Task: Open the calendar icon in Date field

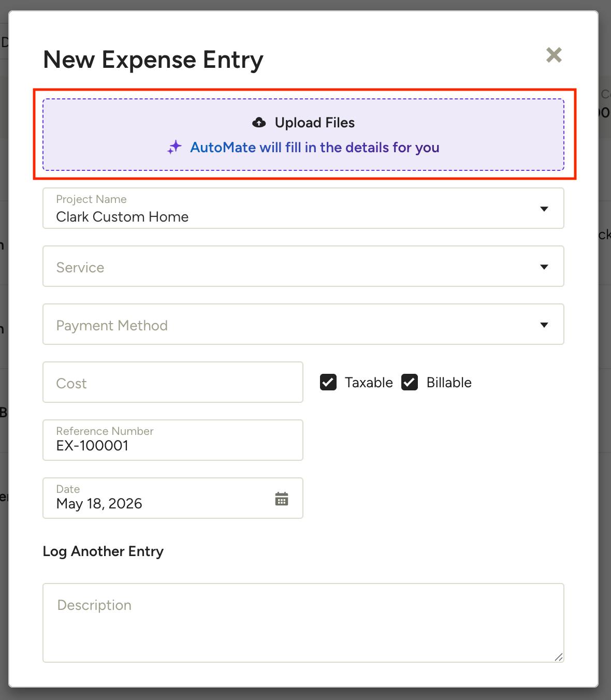Action: (x=282, y=499)
